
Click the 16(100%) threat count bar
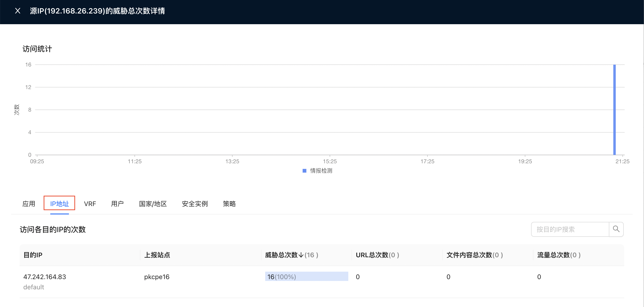(x=306, y=276)
